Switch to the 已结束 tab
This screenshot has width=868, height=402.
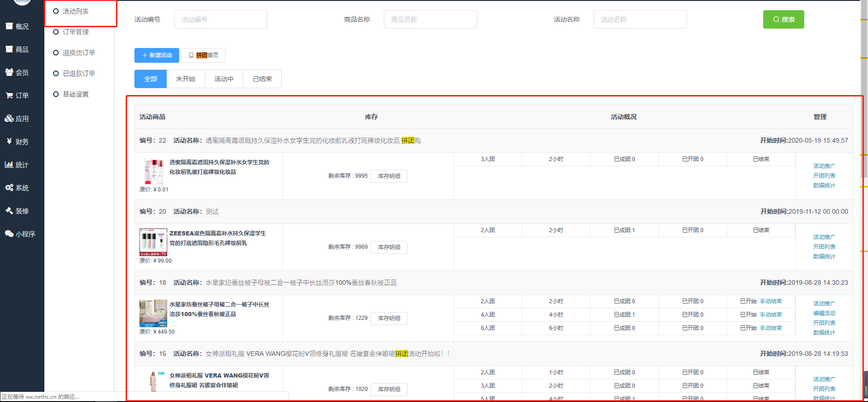262,79
